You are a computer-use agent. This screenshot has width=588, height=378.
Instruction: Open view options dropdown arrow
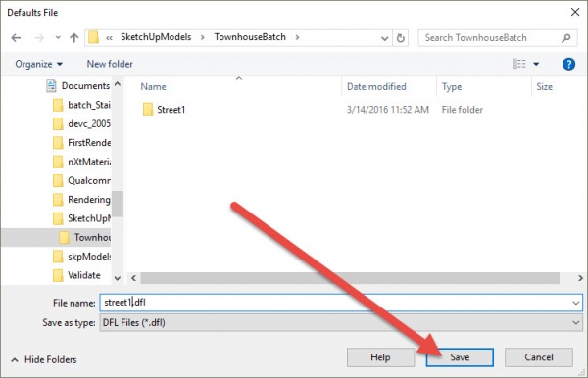536,64
